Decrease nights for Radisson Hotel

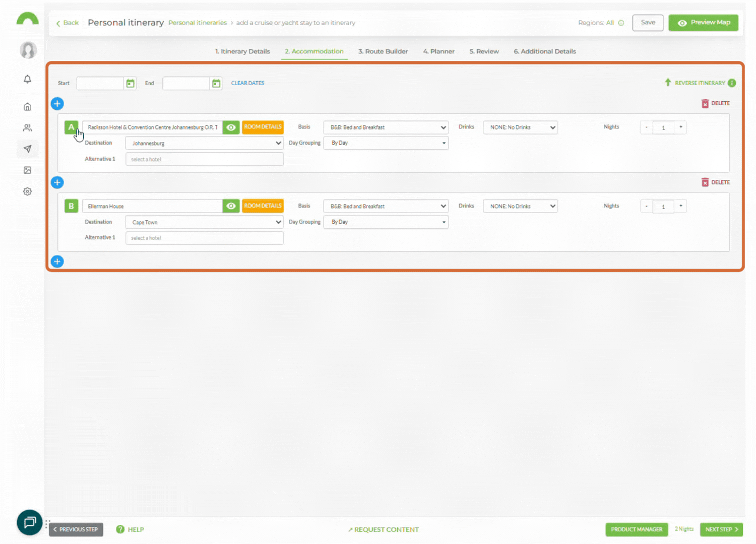click(647, 127)
